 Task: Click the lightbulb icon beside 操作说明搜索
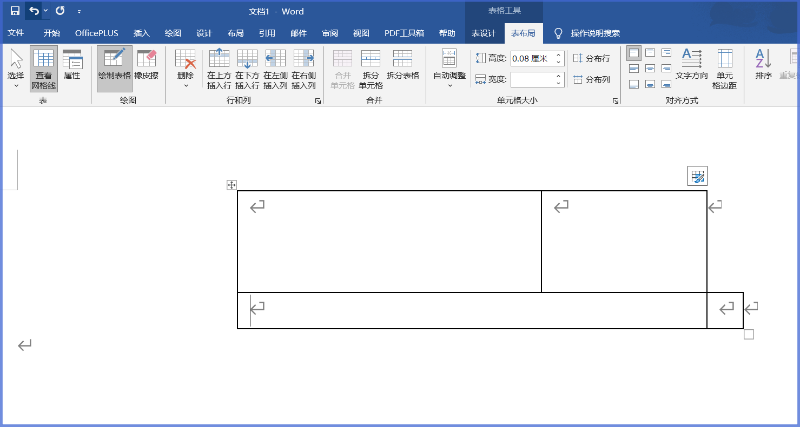(559, 33)
